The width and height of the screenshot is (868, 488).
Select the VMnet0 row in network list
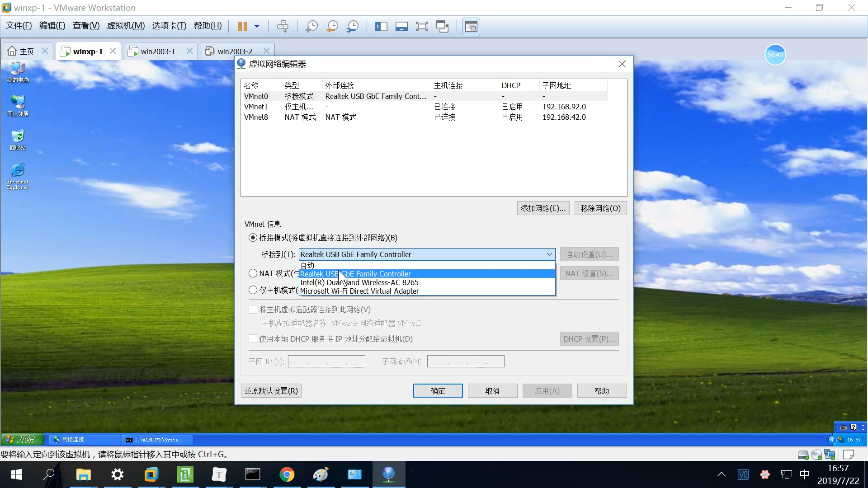coord(424,96)
